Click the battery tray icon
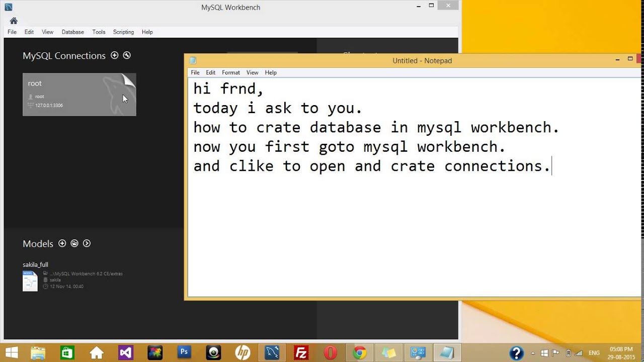The width and height of the screenshot is (644, 362). click(x=569, y=353)
